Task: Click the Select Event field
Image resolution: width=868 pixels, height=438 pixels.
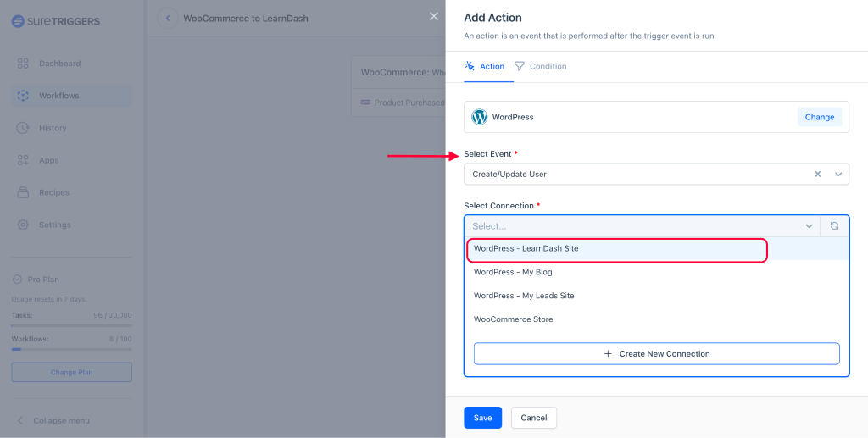Action: coord(656,175)
